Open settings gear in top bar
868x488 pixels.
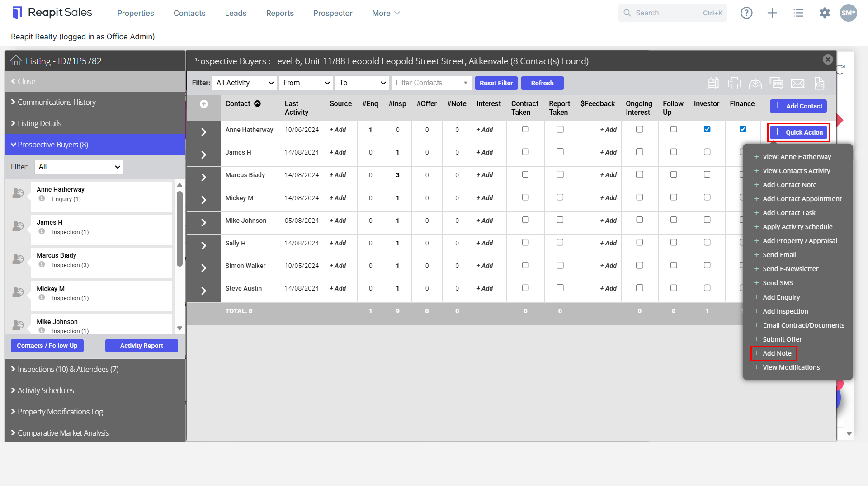click(825, 13)
